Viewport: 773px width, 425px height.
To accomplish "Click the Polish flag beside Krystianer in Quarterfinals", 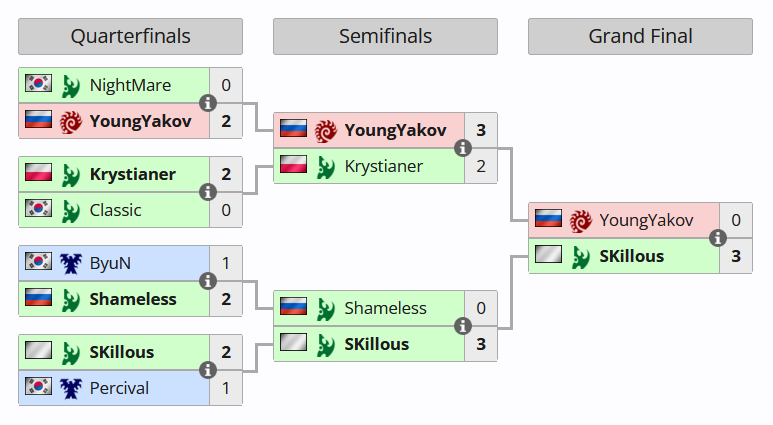I will click(x=38, y=174).
